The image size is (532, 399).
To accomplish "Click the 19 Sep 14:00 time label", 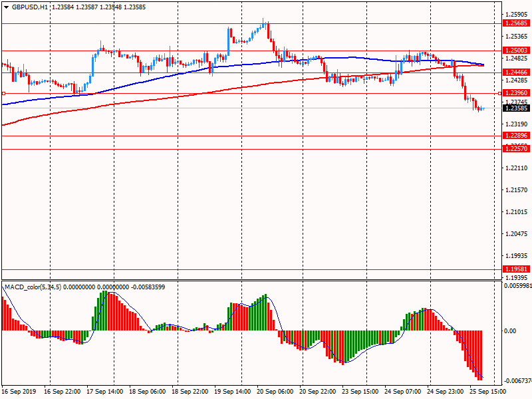I will (232, 392).
